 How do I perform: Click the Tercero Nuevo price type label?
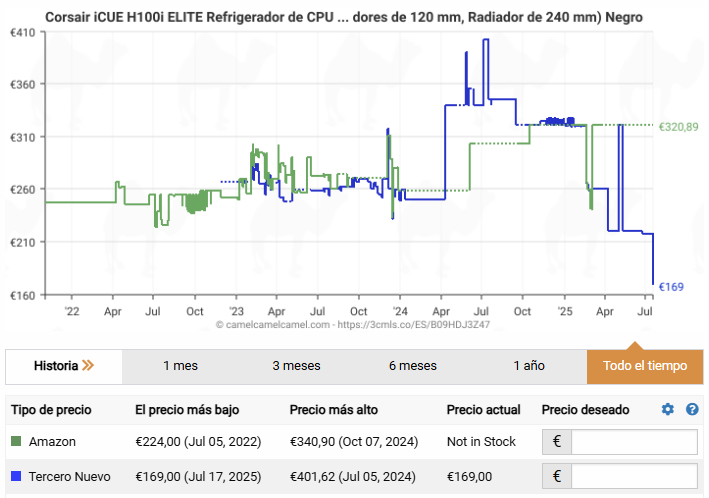tap(70, 476)
